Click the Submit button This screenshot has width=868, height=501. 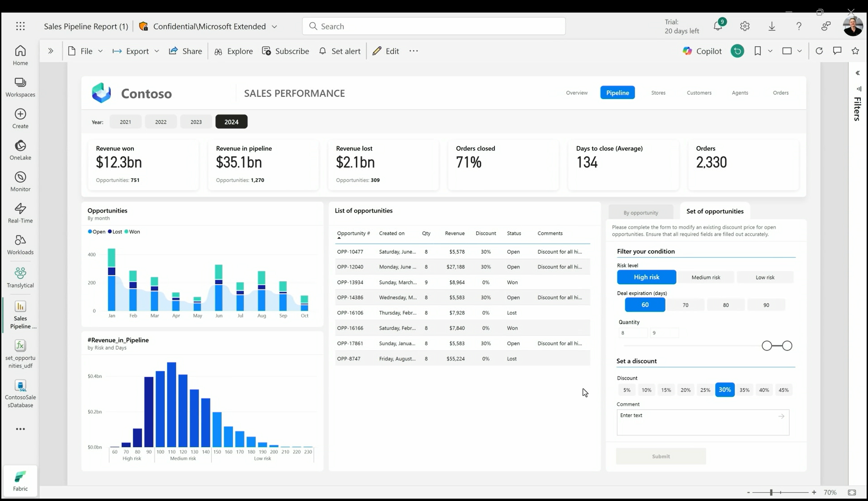tap(661, 456)
